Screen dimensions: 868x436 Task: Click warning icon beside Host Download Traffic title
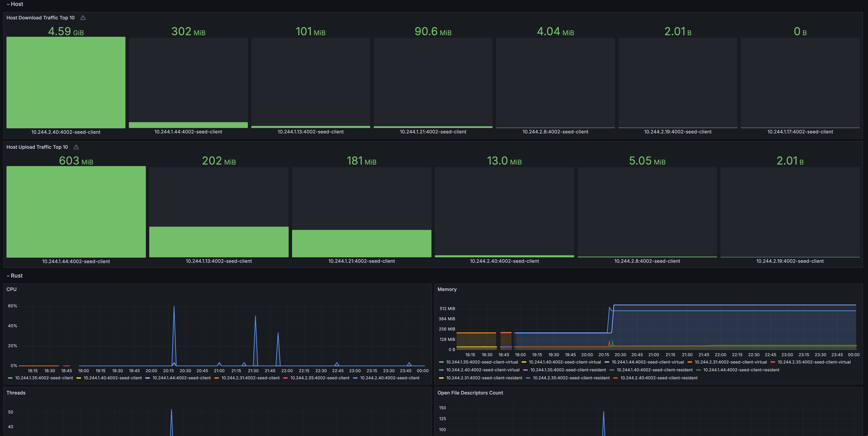click(83, 18)
